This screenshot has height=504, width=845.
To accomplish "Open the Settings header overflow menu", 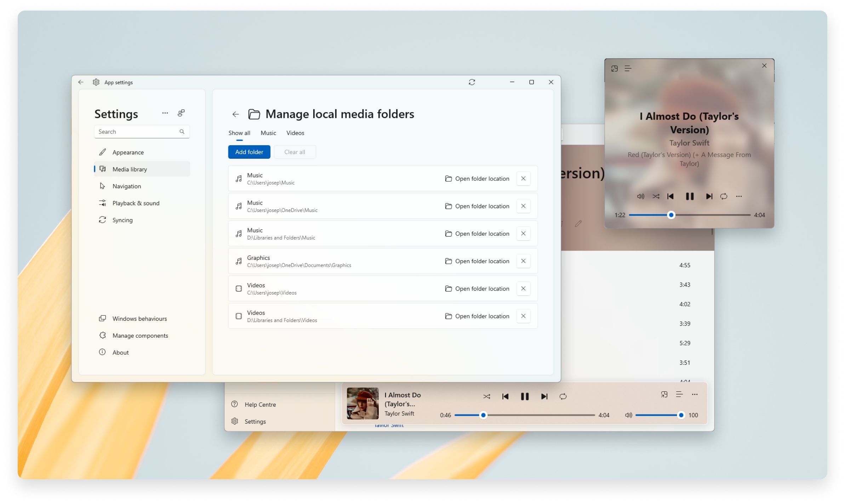I will click(165, 113).
